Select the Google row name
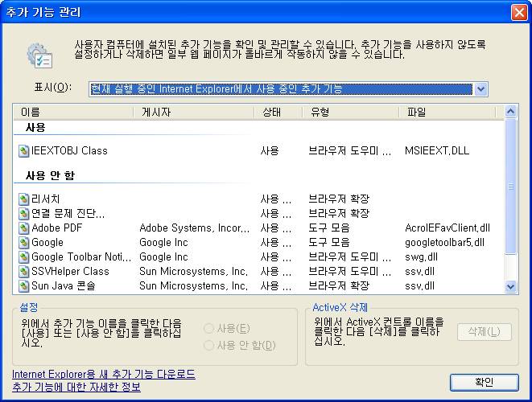This screenshot has height=402, width=532. [47, 243]
